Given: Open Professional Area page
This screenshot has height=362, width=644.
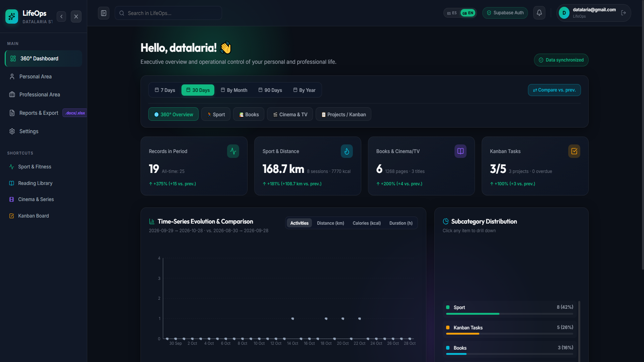Looking at the screenshot, I should 44,95.
